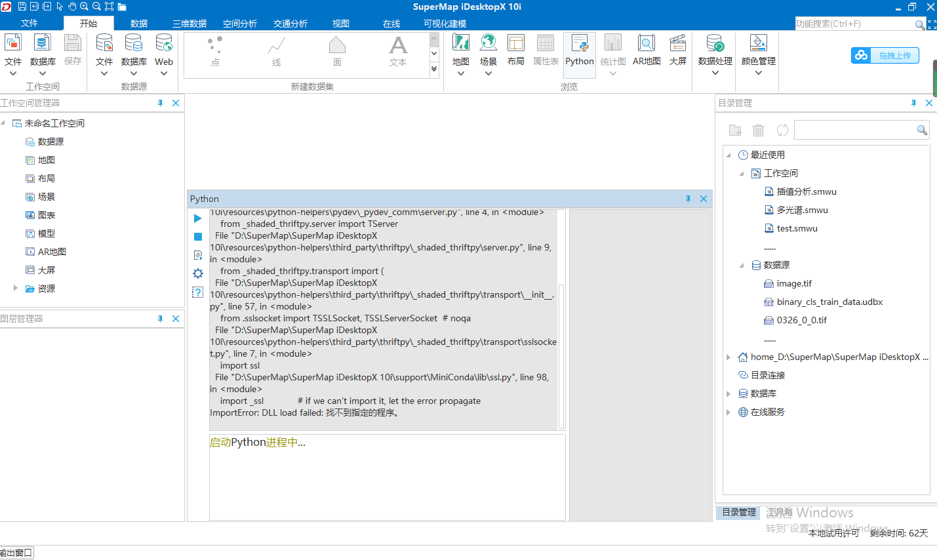
Task: Click the pan hand tool in title bar
Action: 72,7
